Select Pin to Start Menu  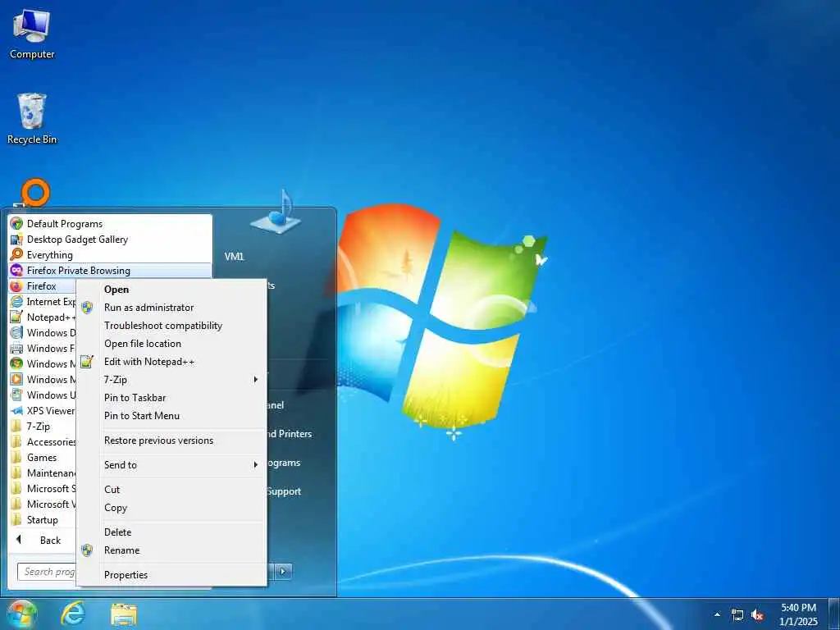pyautogui.click(x=171, y=416)
